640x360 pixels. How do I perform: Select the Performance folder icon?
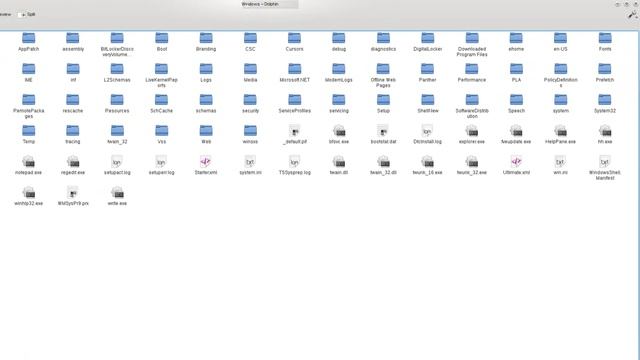472,69
